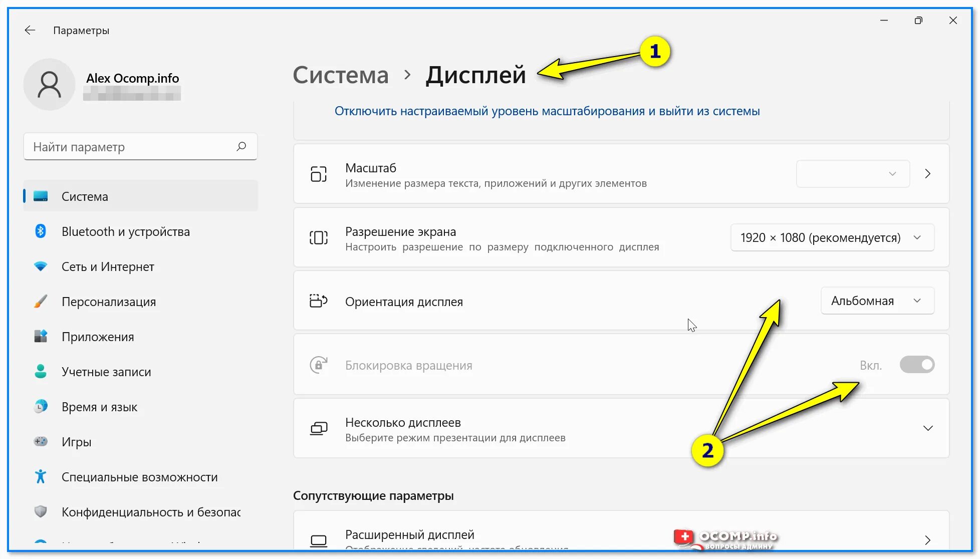Toggle Блокировка вращения switch
Screen dimensions: 980x559
pos(917,364)
